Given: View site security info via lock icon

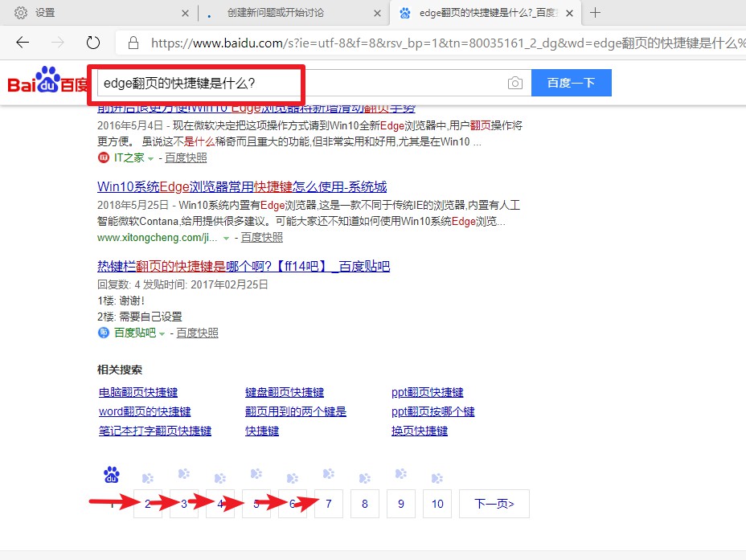Looking at the screenshot, I should (133, 43).
